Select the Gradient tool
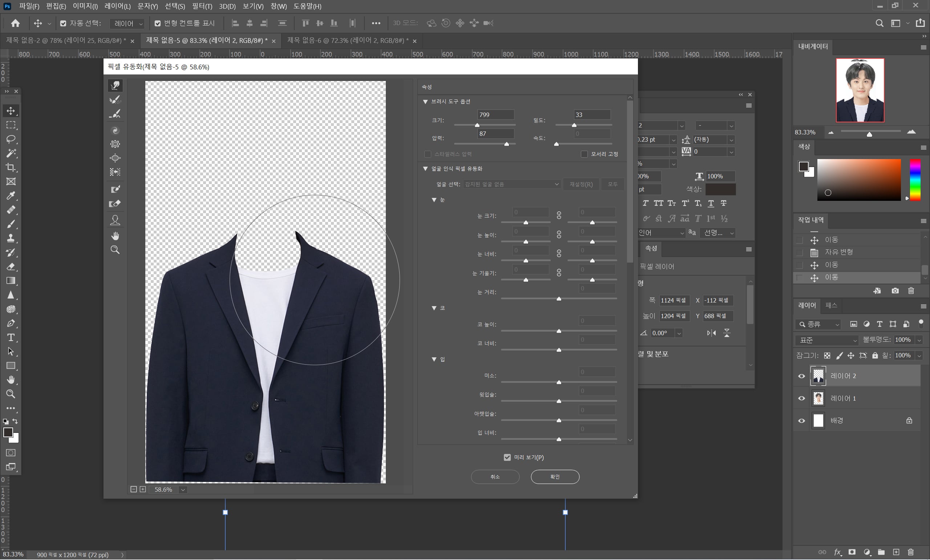 [x=11, y=281]
